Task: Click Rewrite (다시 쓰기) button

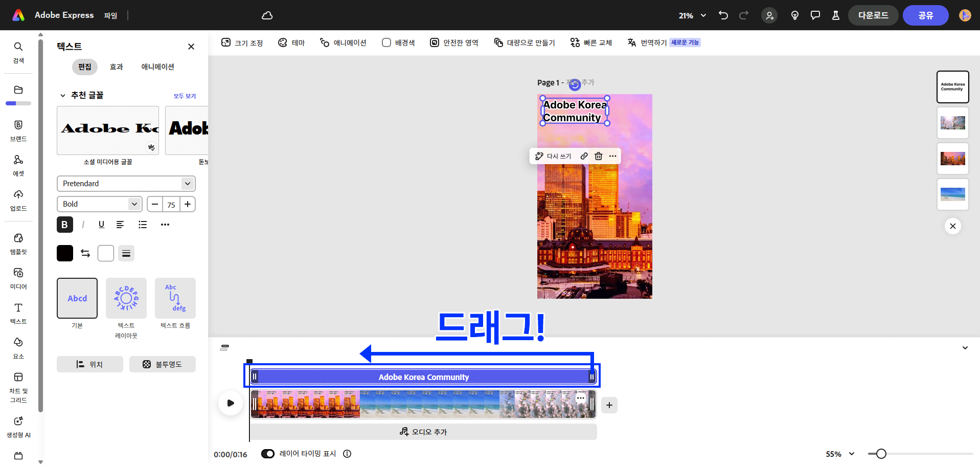Action: click(553, 156)
